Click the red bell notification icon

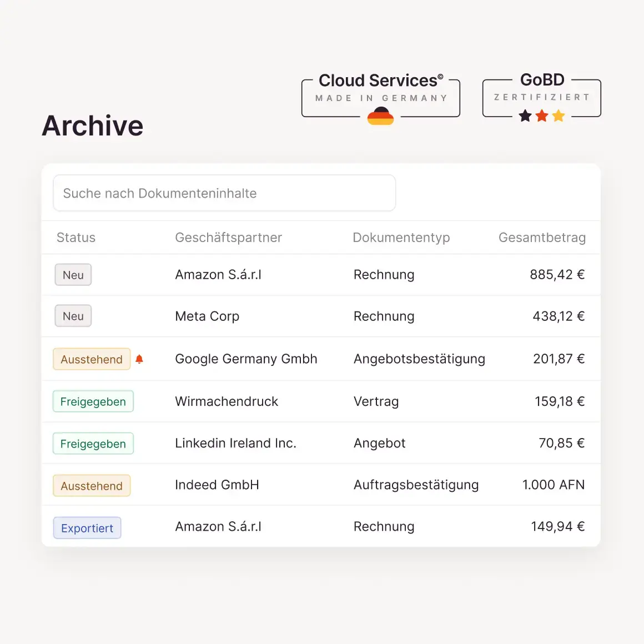coord(139,359)
